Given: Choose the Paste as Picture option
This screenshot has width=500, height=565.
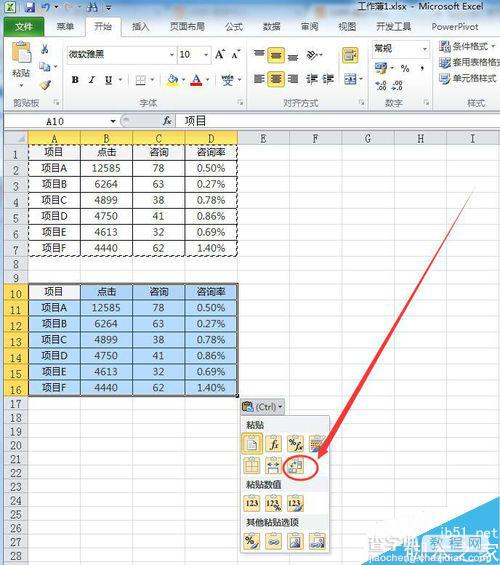Looking at the screenshot, I should (295, 541).
